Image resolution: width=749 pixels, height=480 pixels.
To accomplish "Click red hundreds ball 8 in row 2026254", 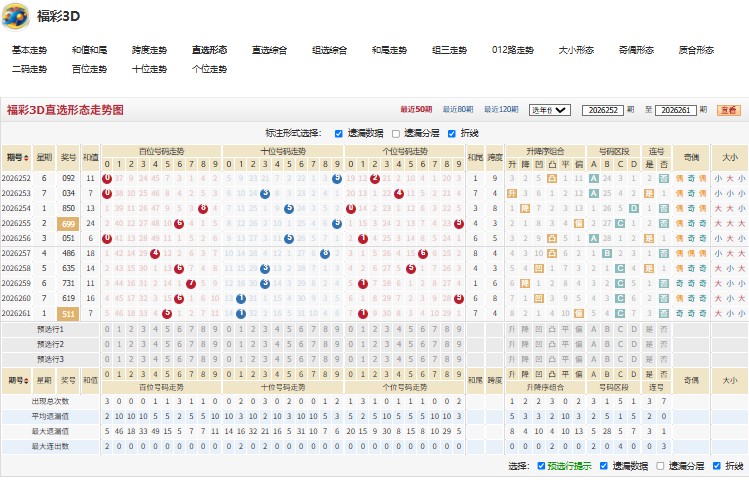I will pyautogui.click(x=203, y=209).
